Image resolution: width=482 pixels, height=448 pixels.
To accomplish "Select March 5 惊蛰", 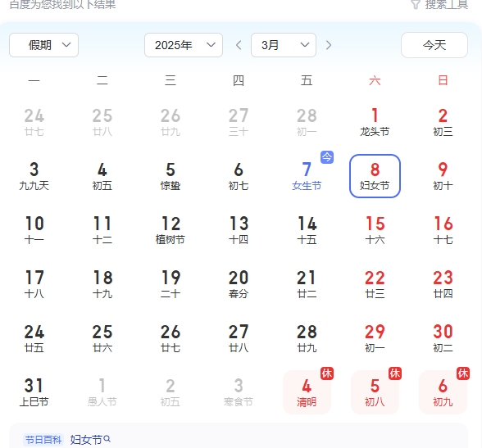I will click(171, 176).
